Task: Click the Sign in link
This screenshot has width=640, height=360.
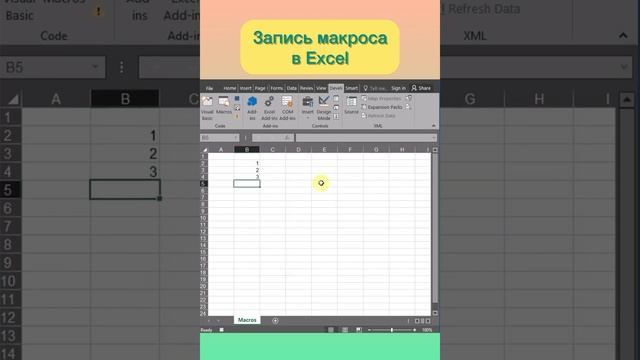Action: coord(398,88)
